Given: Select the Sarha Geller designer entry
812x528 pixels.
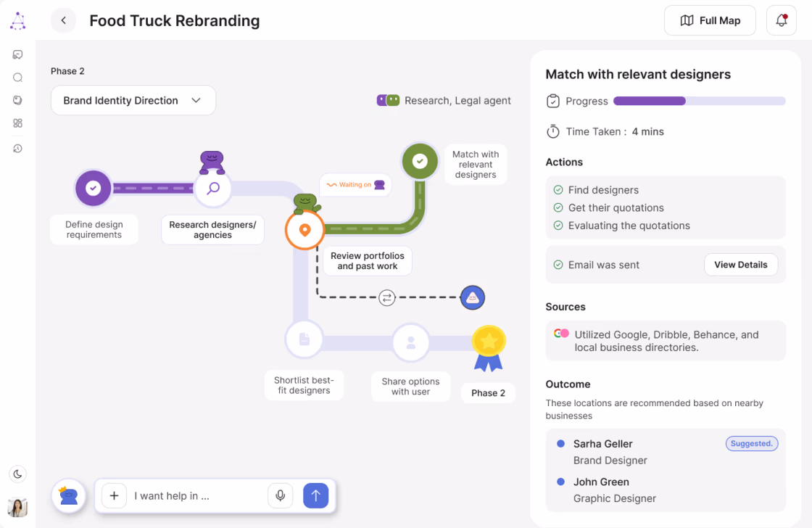Looking at the screenshot, I should tap(602, 444).
